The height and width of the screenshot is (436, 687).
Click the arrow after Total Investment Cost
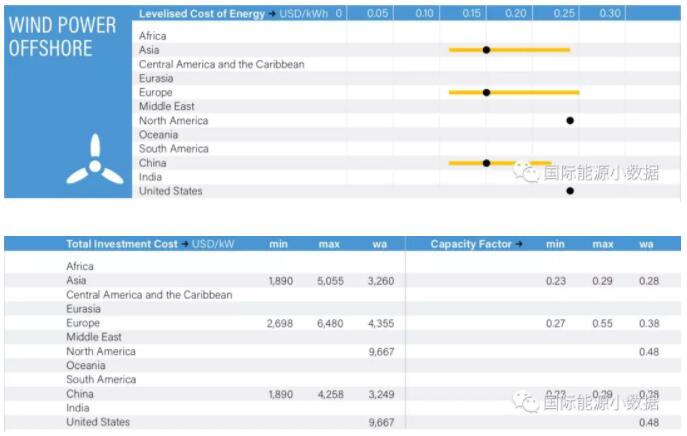click(x=185, y=244)
